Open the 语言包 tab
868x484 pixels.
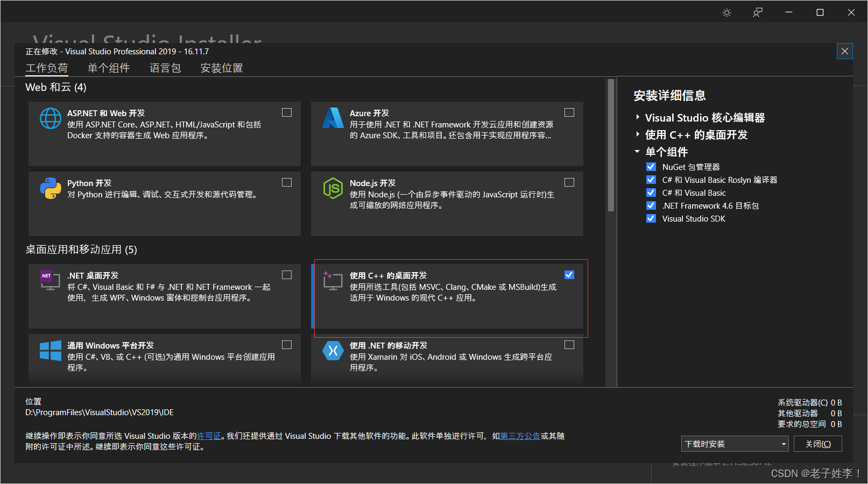[x=165, y=68]
